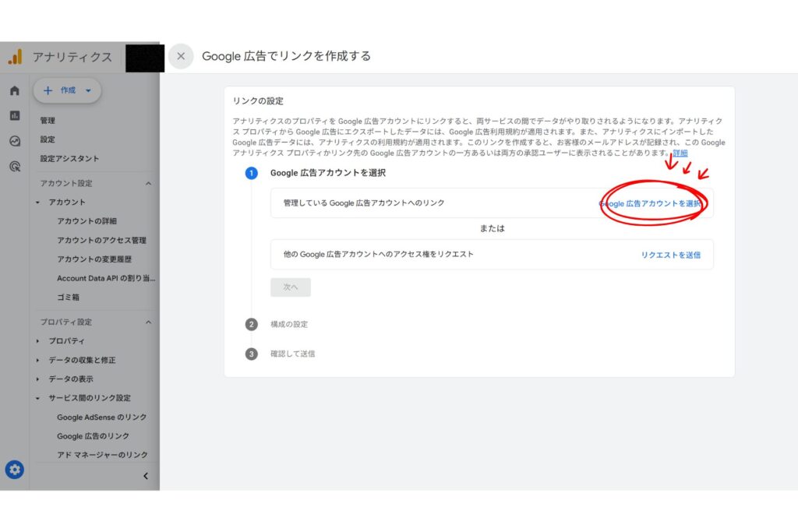The width and height of the screenshot is (798, 532).
Task: Click Google 広告アカウントを選択 link
Action: (650, 203)
